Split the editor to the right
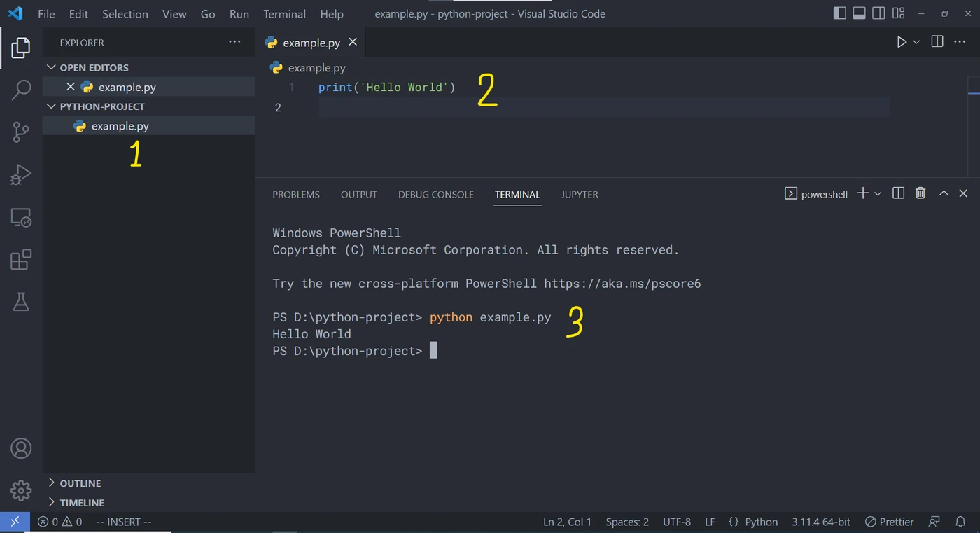This screenshot has height=533, width=980. click(937, 42)
